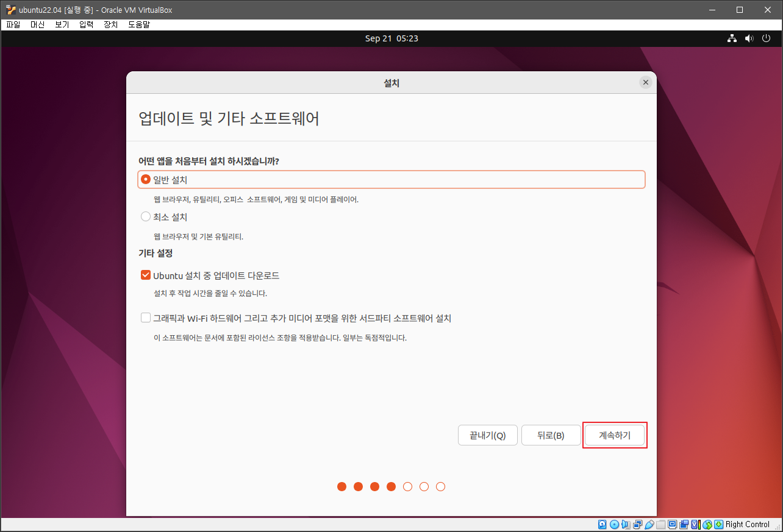Image resolution: width=783 pixels, height=532 pixels.
Task: Open the 장치 menu
Action: 111,24
